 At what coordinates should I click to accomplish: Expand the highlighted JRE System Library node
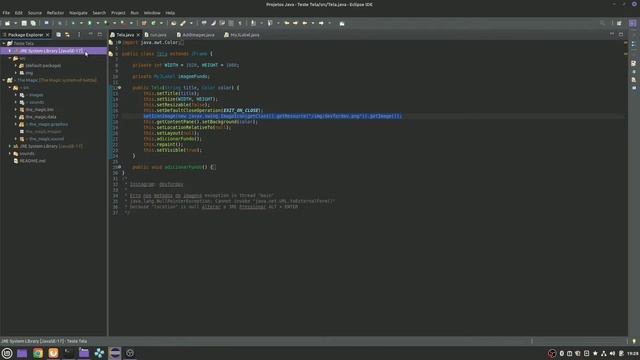point(10,51)
